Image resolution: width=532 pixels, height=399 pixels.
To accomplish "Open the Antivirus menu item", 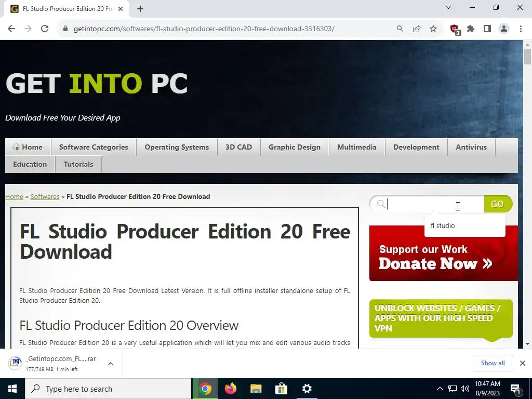I will [x=471, y=147].
